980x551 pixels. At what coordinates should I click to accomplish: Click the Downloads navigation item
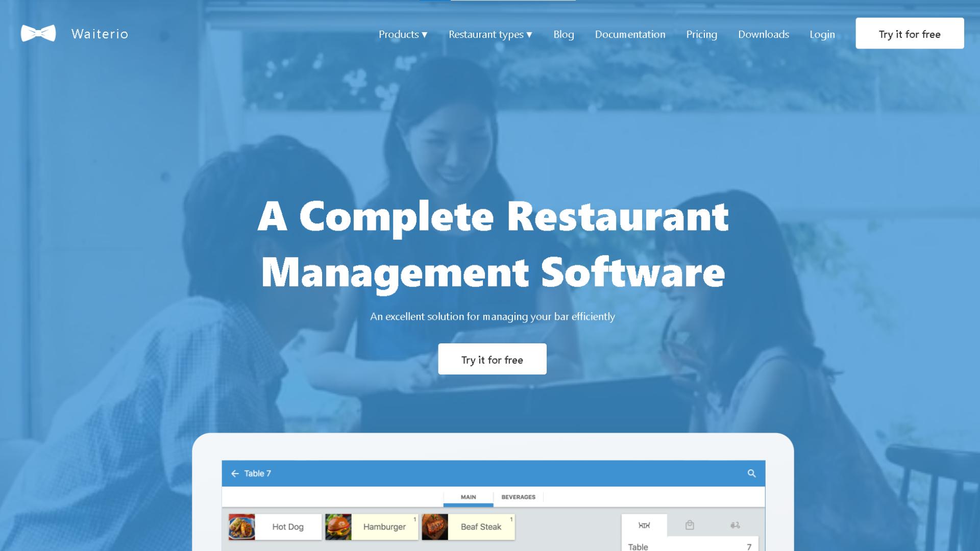pyautogui.click(x=763, y=34)
